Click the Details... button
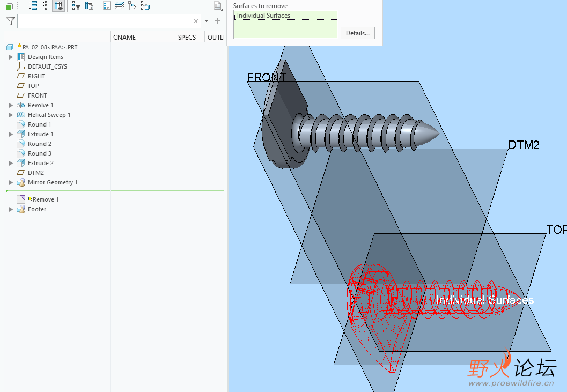Image resolution: width=567 pixels, height=392 pixels. point(358,33)
